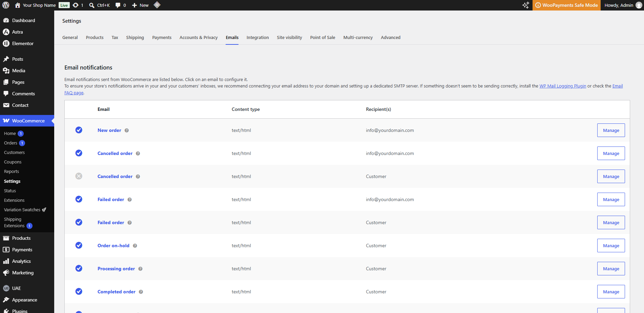The image size is (644, 313).
Task: Click the help icon beside New order
Action: pyautogui.click(x=127, y=131)
